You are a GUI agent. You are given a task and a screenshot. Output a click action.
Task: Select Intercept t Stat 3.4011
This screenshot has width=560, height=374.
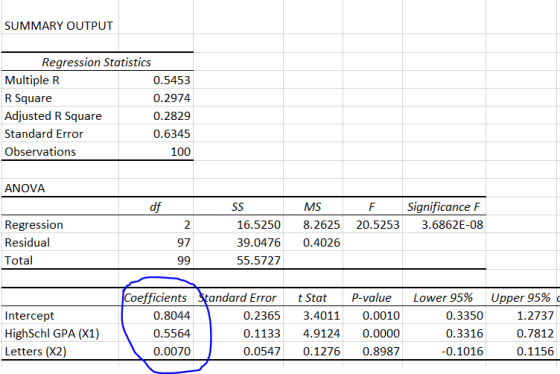coord(321,315)
